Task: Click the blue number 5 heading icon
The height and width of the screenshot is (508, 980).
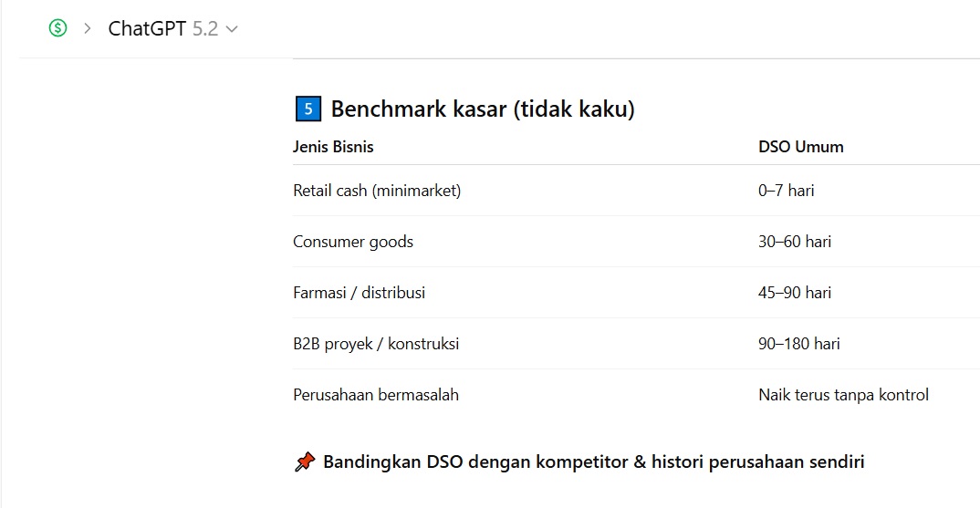Action: tap(308, 109)
